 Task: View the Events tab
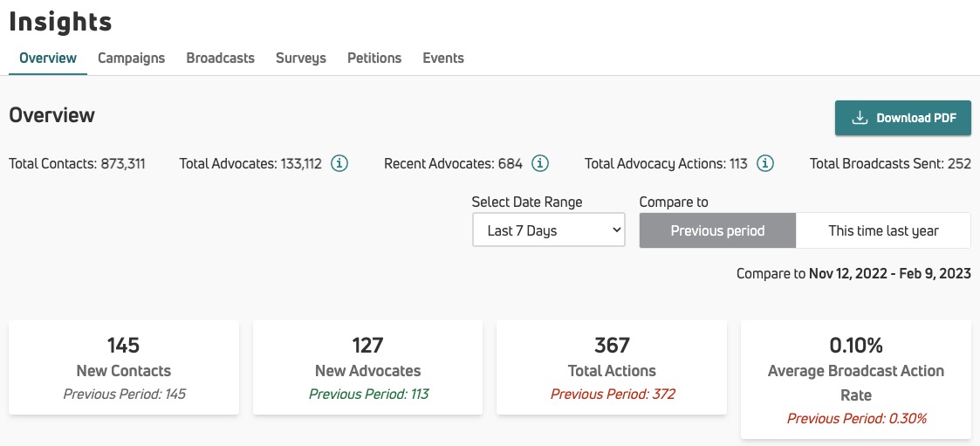443,58
